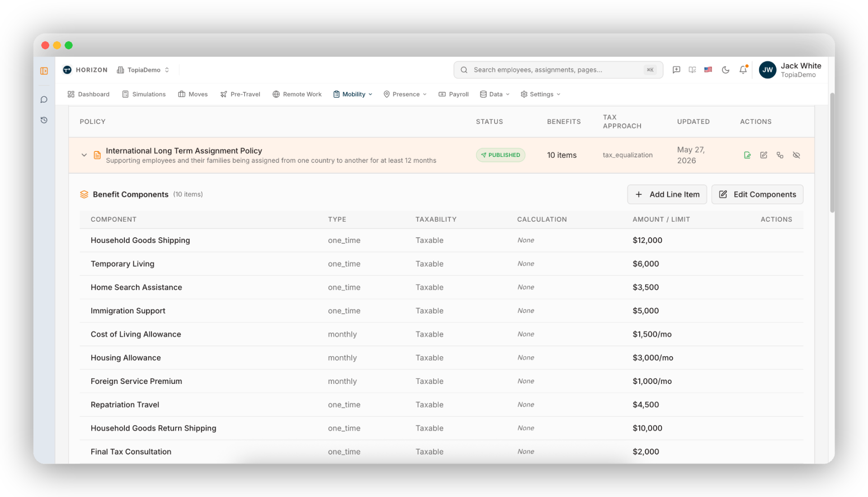Click the COMPONENT column header
This screenshot has width=868, height=497.
(113, 219)
